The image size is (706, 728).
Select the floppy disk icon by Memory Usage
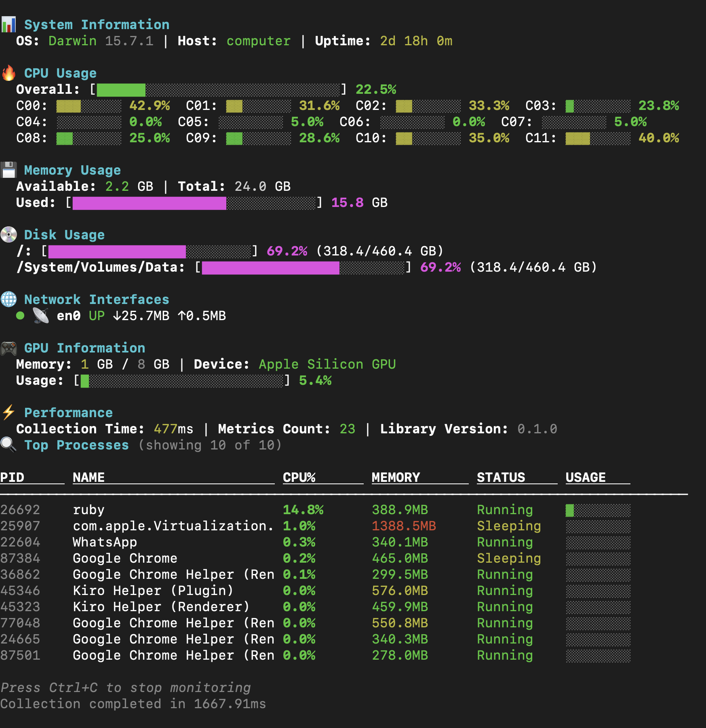8,170
